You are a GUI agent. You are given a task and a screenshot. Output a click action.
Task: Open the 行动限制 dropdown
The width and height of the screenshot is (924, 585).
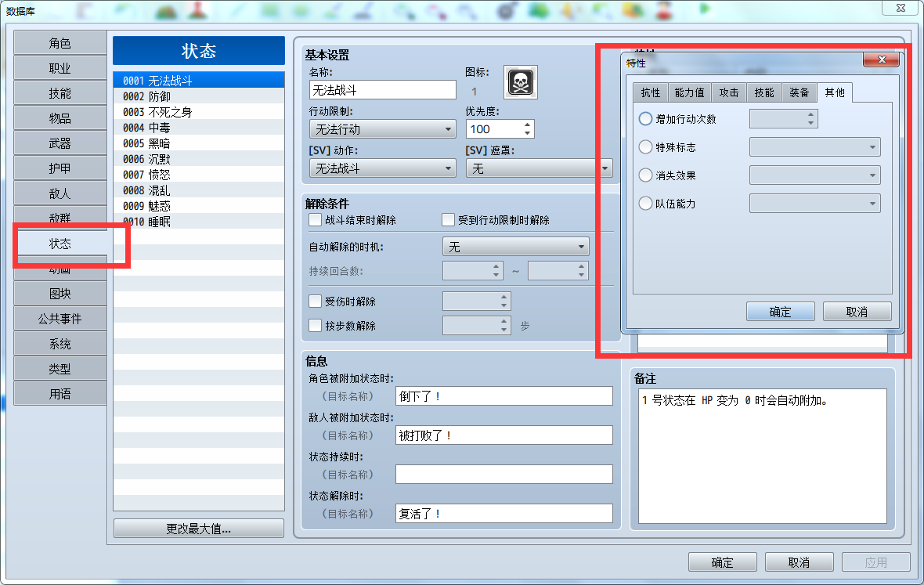pyautogui.click(x=382, y=129)
